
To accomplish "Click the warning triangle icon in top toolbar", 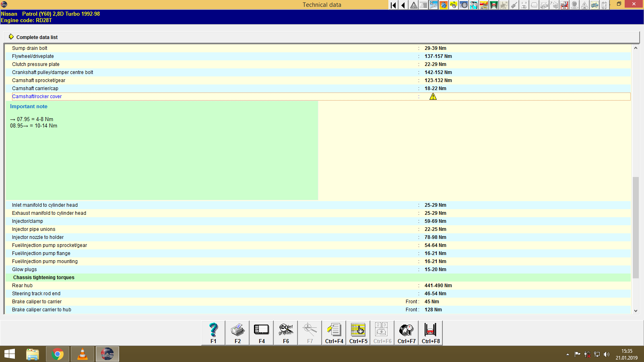I will [413, 5].
